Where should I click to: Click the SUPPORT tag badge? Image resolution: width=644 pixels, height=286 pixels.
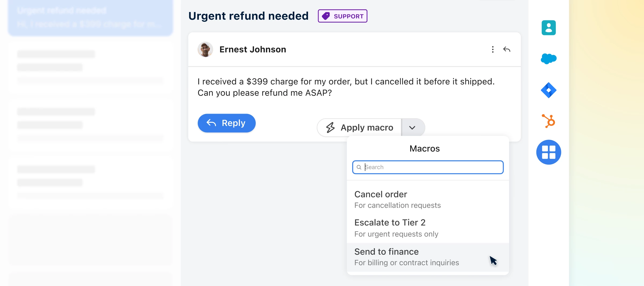[342, 16]
